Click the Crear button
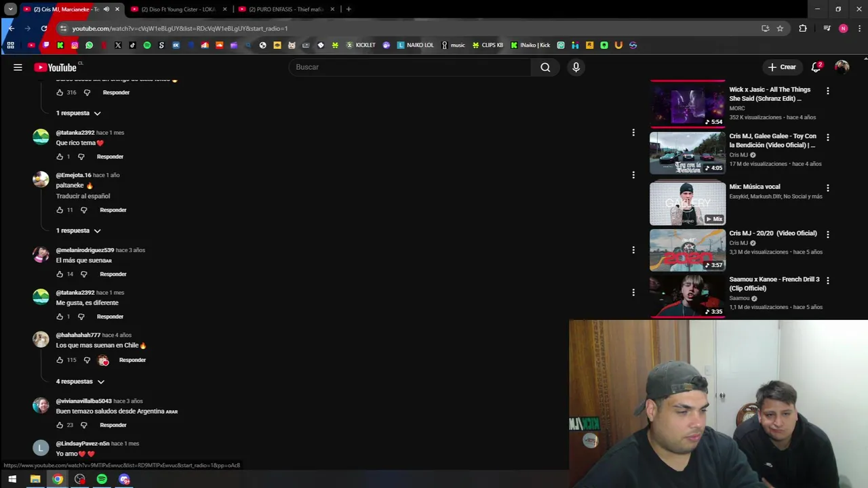This screenshot has height=488, width=868. (x=781, y=67)
